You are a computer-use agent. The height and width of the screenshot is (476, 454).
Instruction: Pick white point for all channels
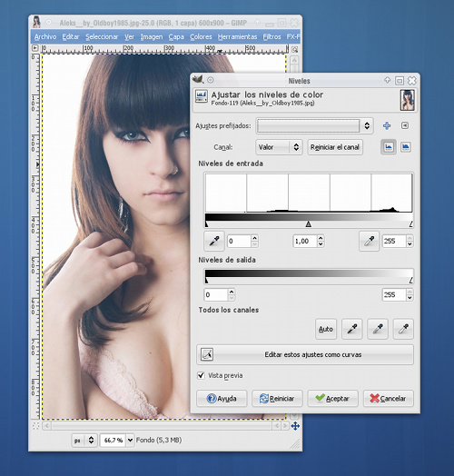[403, 329]
